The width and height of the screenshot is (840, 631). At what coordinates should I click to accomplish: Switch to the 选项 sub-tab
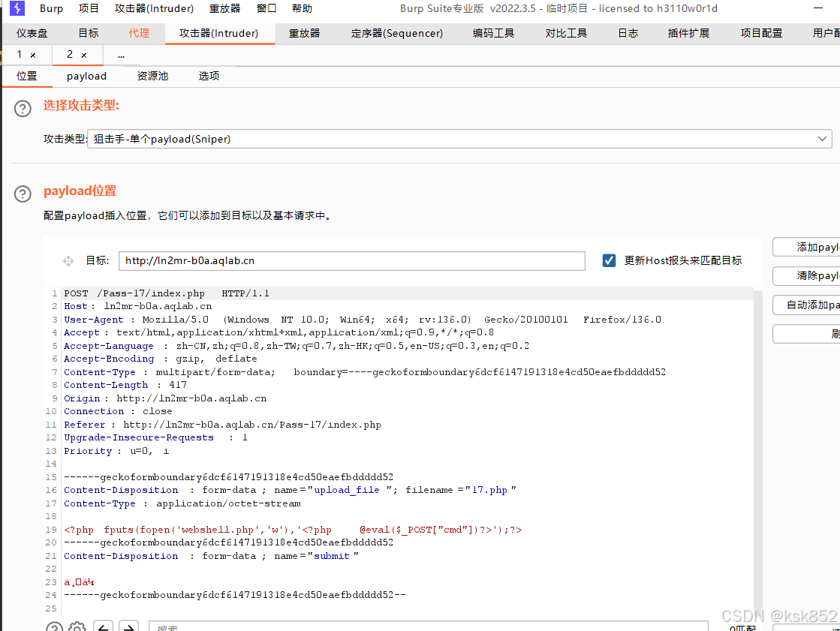209,76
